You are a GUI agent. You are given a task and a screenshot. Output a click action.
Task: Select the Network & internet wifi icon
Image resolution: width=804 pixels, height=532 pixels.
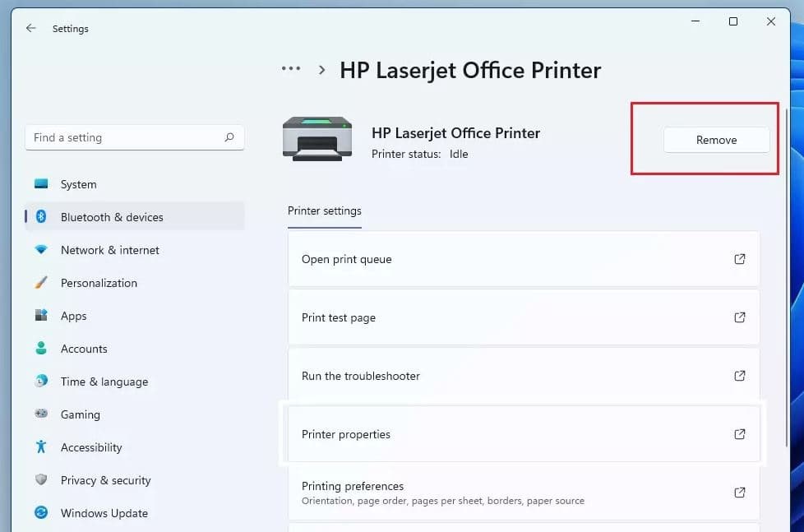[x=41, y=250]
